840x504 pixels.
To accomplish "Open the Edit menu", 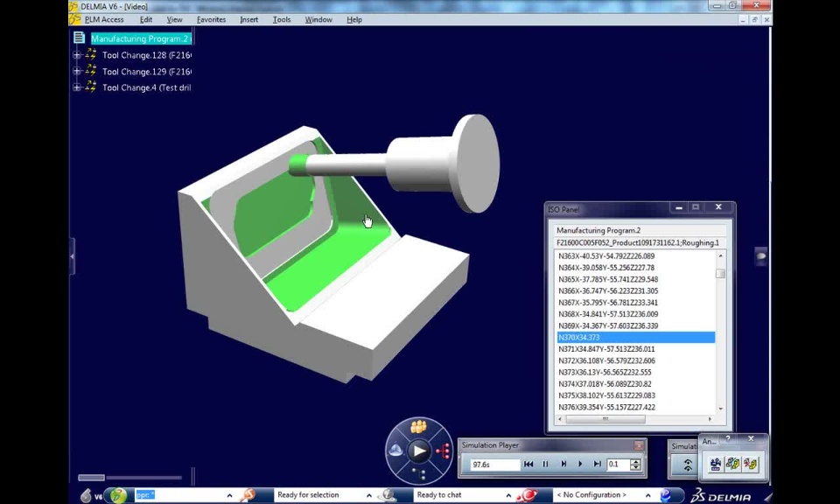I will tap(146, 19).
